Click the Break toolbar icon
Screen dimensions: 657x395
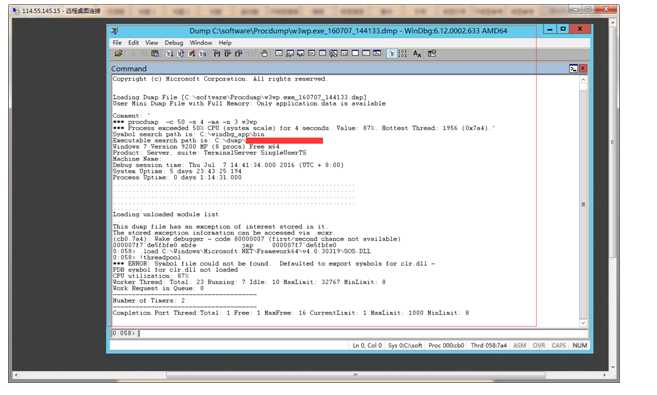pos(203,53)
